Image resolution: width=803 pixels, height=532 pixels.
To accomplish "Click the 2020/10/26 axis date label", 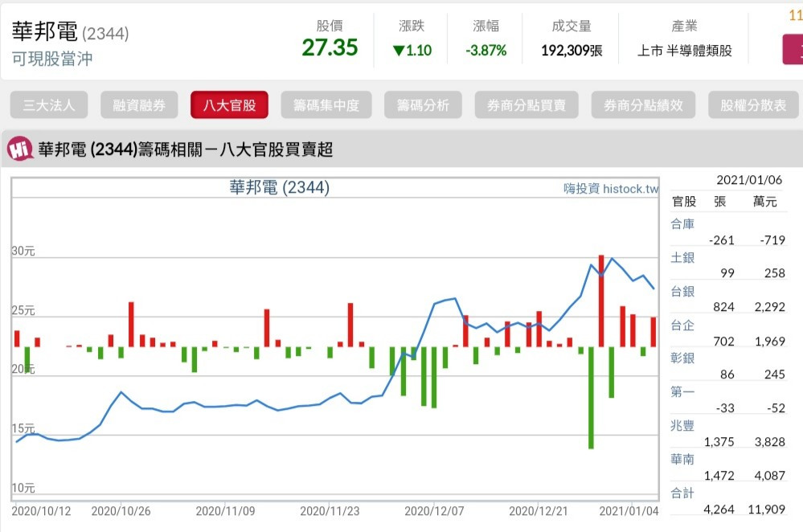I will [x=121, y=511].
